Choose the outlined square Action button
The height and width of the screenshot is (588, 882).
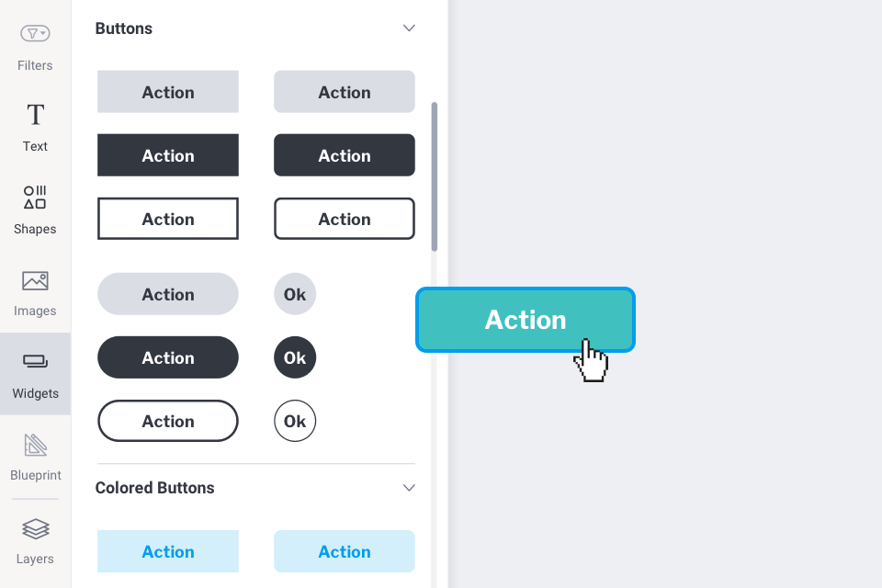click(x=168, y=219)
